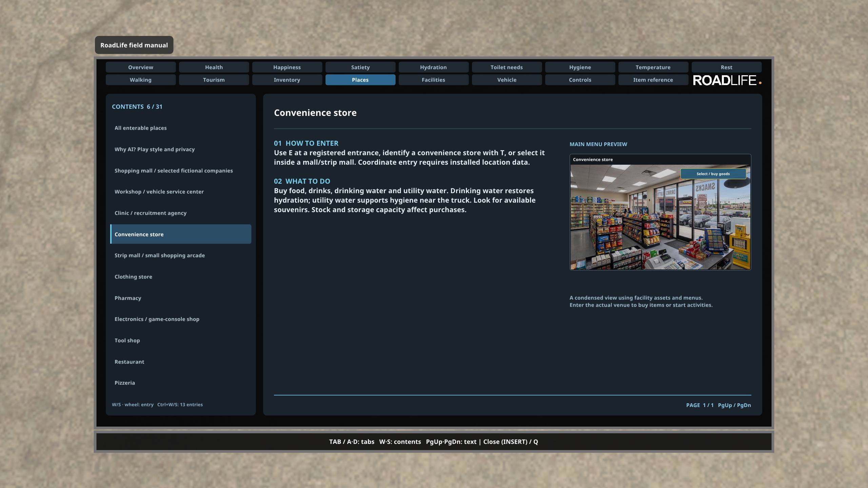Screen dimensions: 868x488
Task: Select the active Places tab
Action: click(360, 80)
